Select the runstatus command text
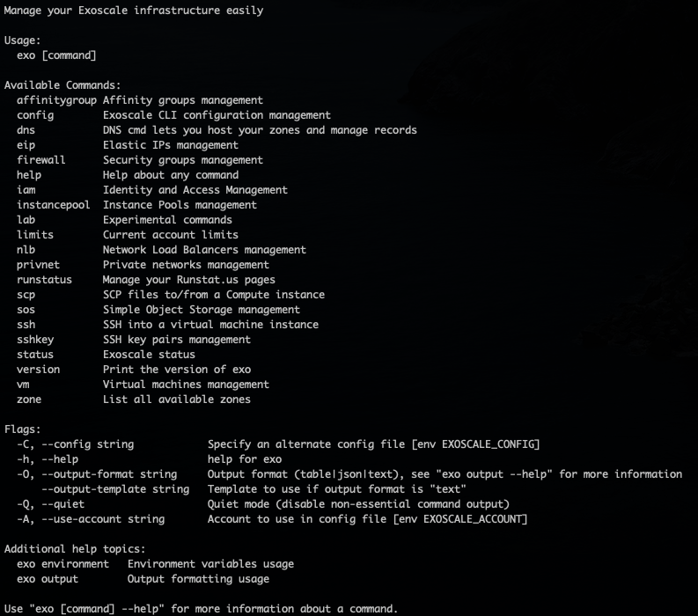The image size is (698, 616). pyautogui.click(x=44, y=280)
